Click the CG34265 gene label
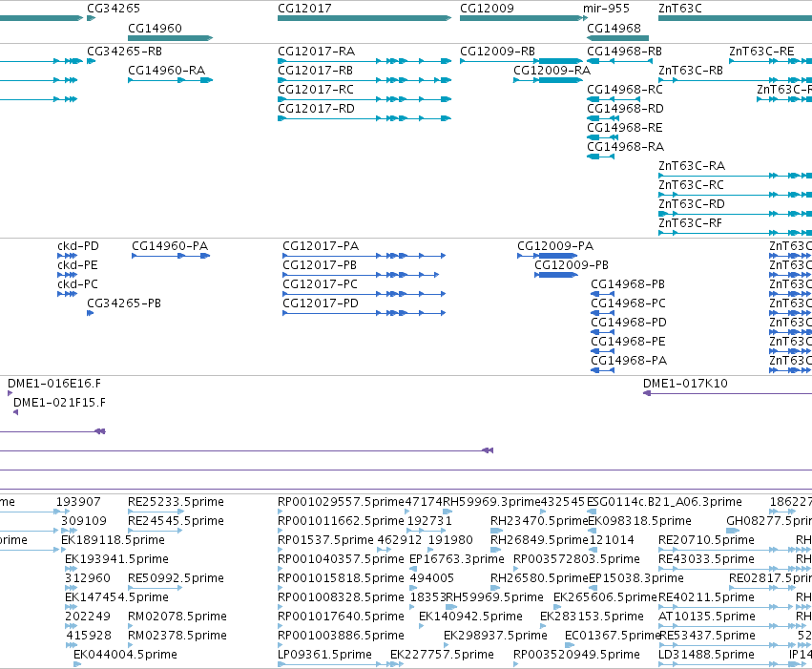 point(113,9)
